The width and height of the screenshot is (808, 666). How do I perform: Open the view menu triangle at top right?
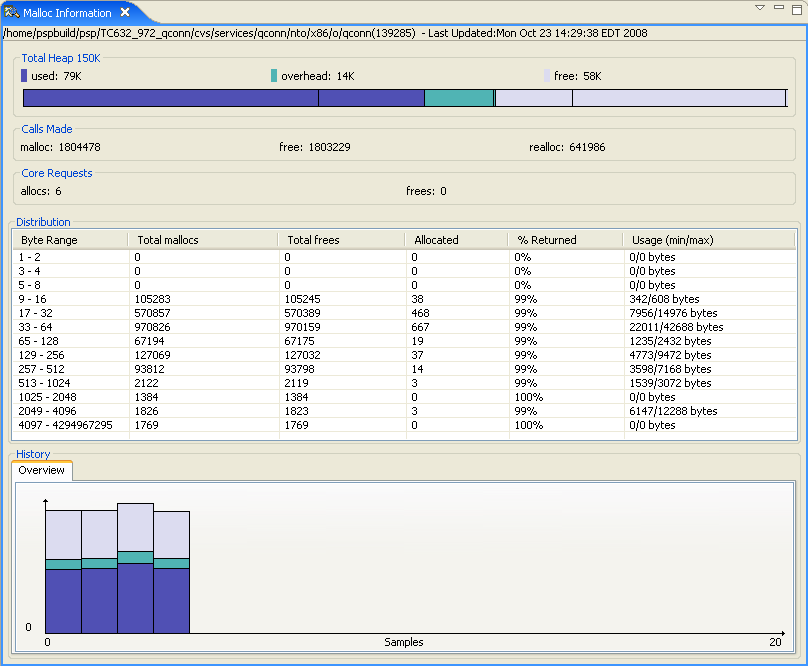(760, 8)
